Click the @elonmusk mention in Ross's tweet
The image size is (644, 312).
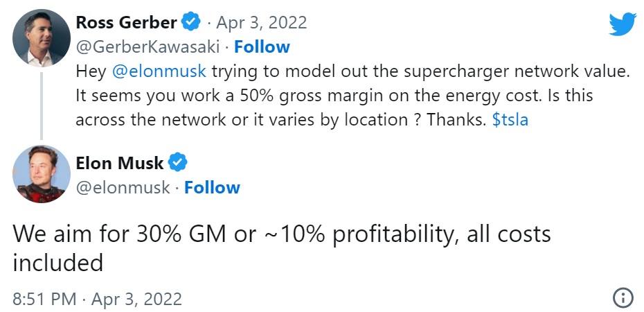158,71
